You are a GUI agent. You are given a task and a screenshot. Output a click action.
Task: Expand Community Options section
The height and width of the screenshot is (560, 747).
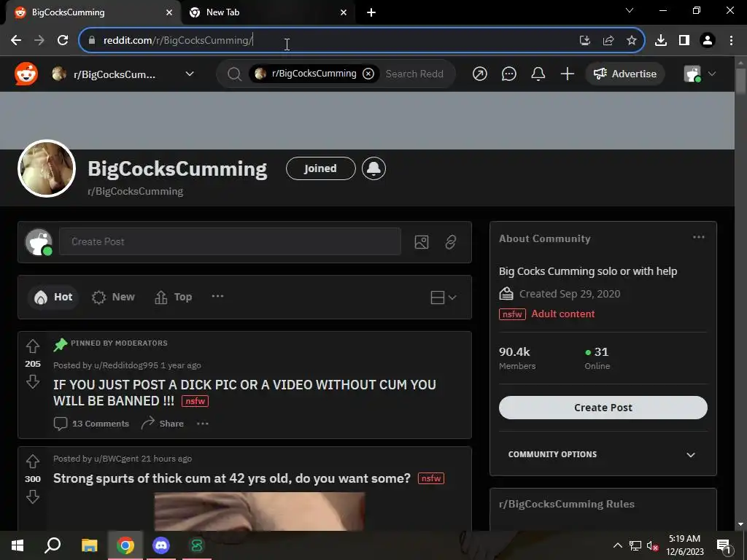(603, 454)
